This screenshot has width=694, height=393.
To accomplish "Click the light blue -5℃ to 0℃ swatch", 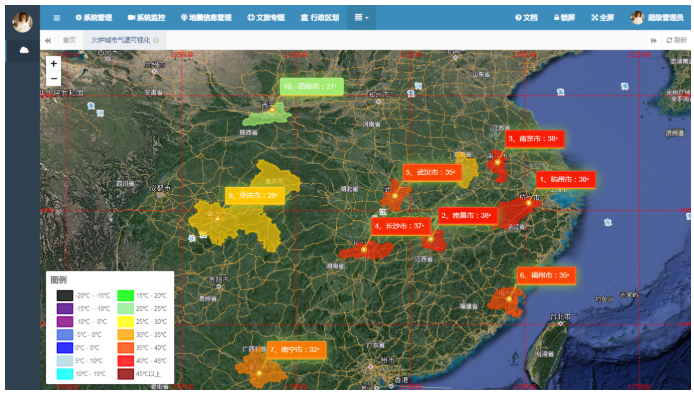I will pyautogui.click(x=65, y=335).
